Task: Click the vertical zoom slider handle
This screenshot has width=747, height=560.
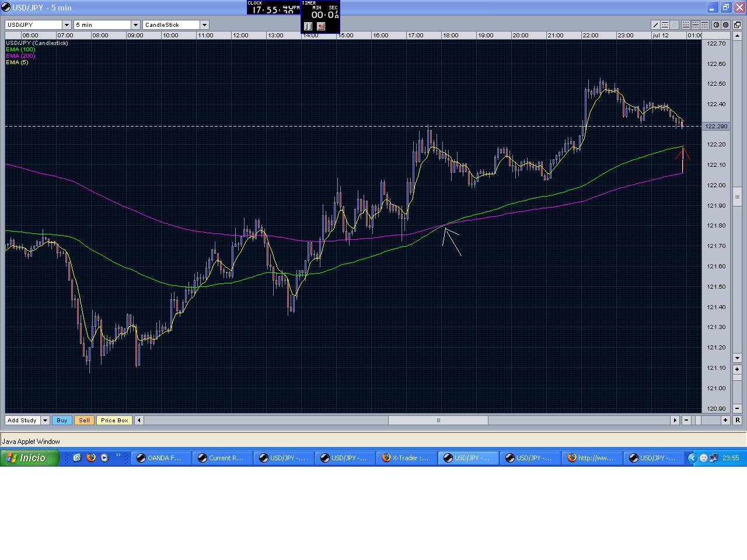Action: [x=737, y=377]
